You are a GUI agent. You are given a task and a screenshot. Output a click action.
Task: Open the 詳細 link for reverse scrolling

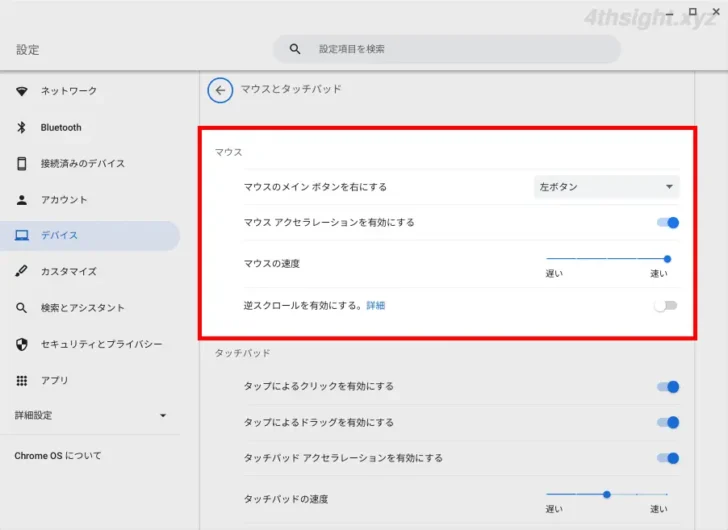[376, 305]
